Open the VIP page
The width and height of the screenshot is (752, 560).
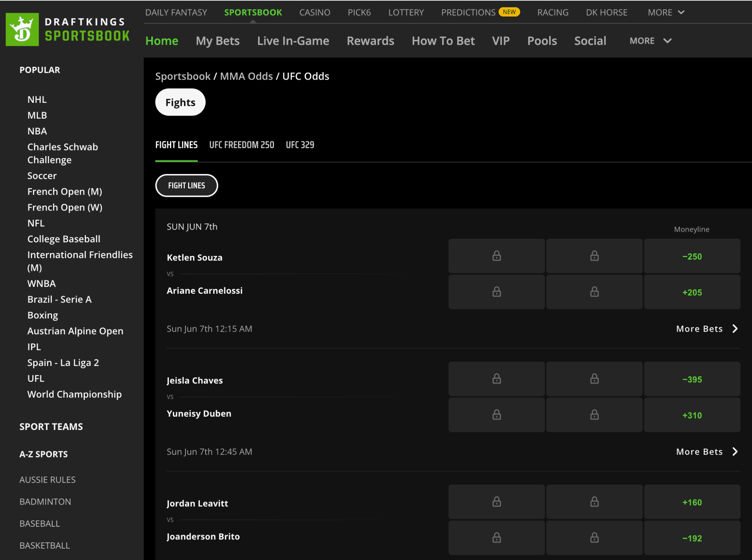[x=501, y=41]
